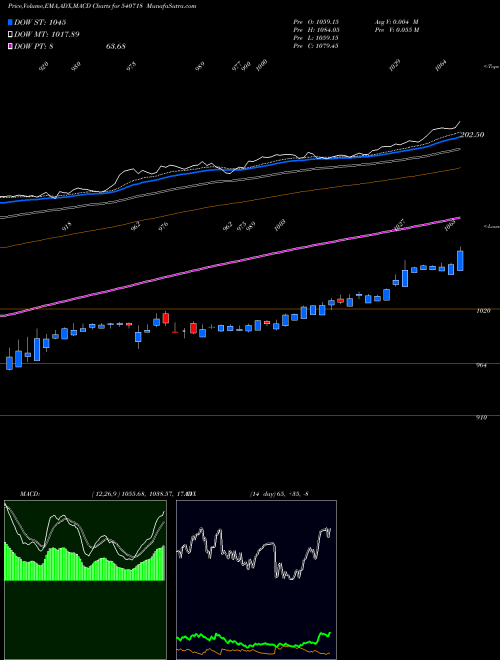500x660 pixels.
Task: Click the Pre H: 1084.05 value
Action: pos(316,30)
